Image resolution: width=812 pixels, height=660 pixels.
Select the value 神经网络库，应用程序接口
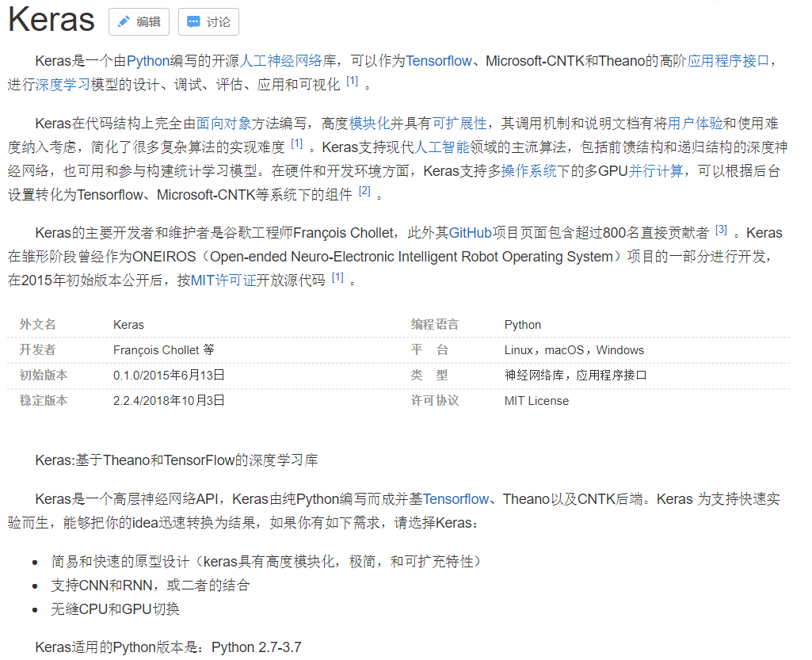point(576,375)
